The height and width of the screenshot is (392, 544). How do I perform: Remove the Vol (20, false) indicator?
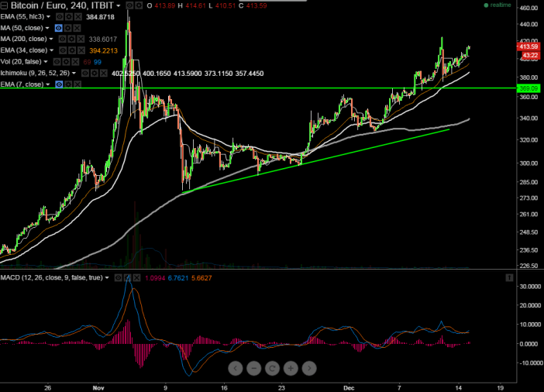click(75, 62)
